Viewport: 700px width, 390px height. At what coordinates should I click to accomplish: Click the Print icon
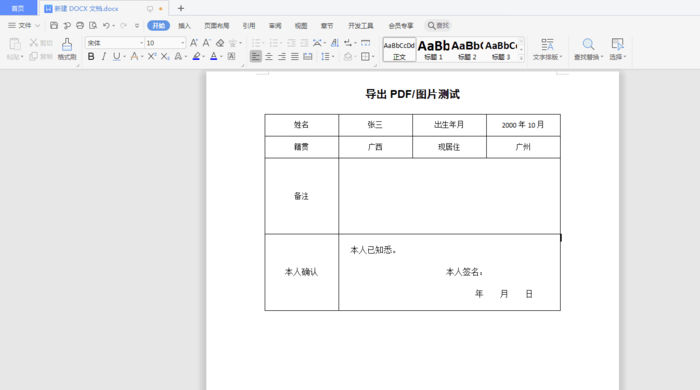(80, 25)
